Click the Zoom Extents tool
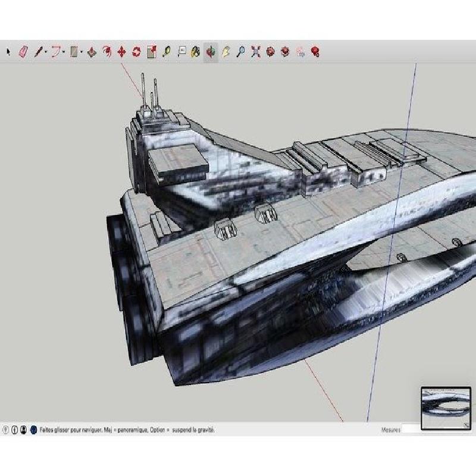The image size is (476, 476). (256, 52)
